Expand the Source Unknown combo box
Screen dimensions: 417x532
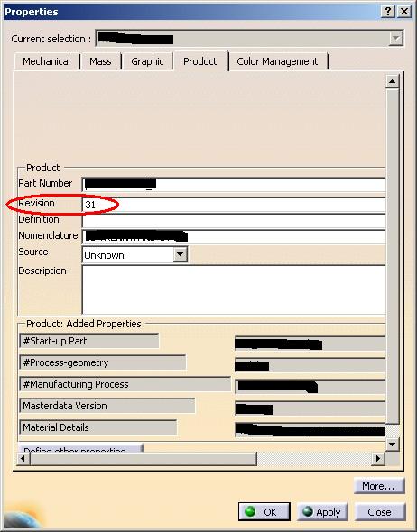[180, 254]
